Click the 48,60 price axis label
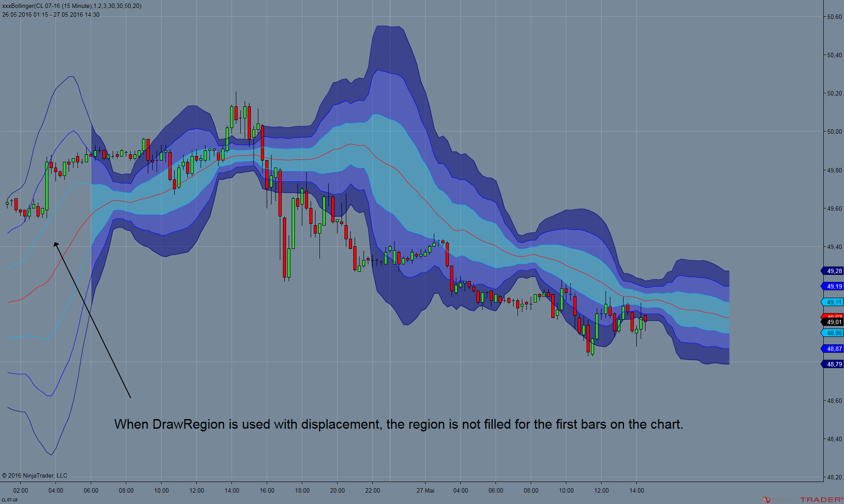The image size is (844, 504). 834,401
